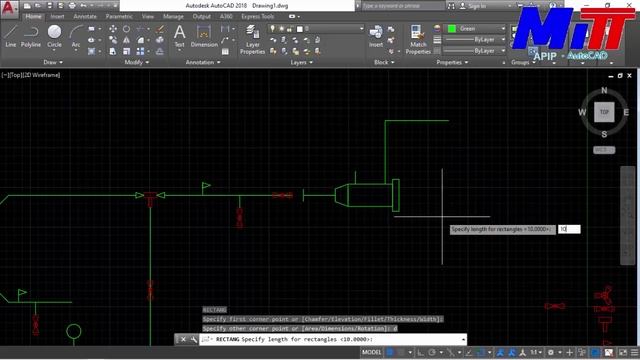Toggle the drawing grid display
The image size is (640, 360).
coord(390,352)
